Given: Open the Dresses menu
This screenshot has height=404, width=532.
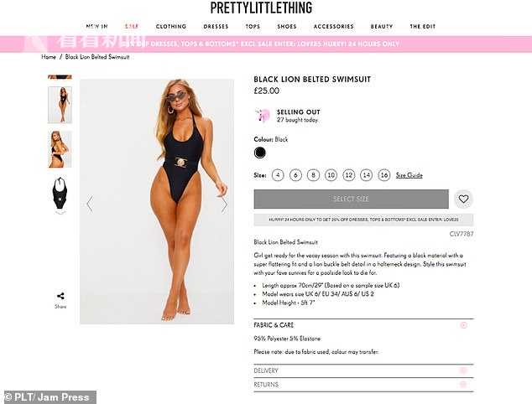Looking at the screenshot, I should coord(216,27).
